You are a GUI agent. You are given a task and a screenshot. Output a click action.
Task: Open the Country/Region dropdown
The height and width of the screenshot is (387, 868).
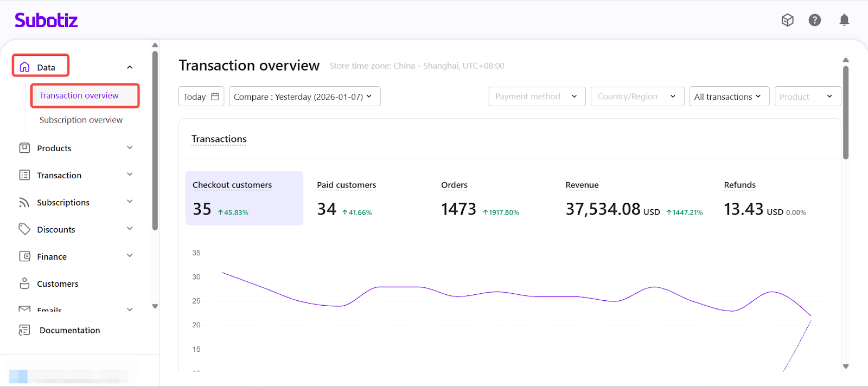click(x=637, y=96)
